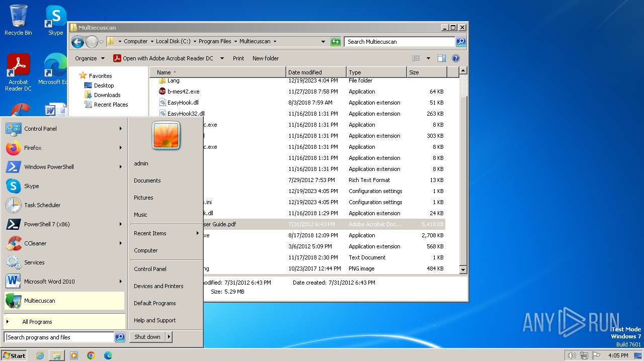Image resolution: width=644 pixels, height=362 pixels.
Task: Open Google Chrome from the taskbar
Action: point(91,355)
